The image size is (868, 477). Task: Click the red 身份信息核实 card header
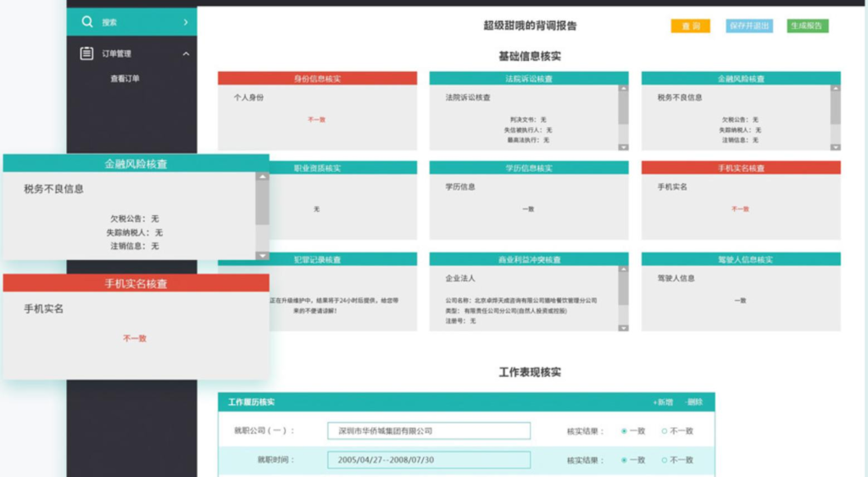(317, 78)
